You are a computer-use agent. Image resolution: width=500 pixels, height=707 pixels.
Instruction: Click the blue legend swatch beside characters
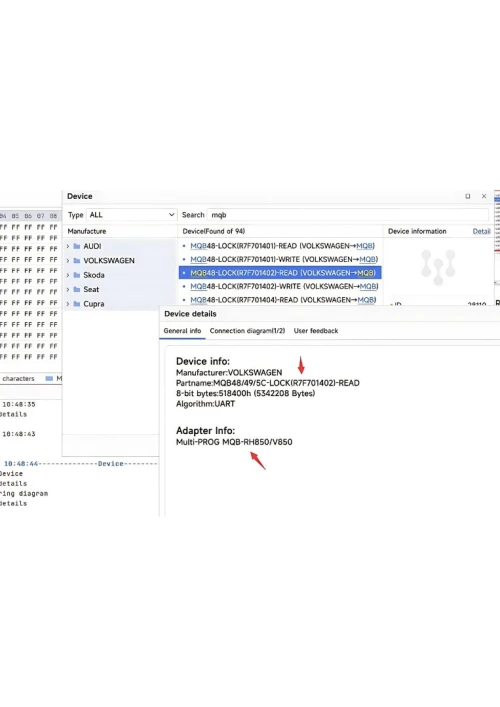point(49,379)
